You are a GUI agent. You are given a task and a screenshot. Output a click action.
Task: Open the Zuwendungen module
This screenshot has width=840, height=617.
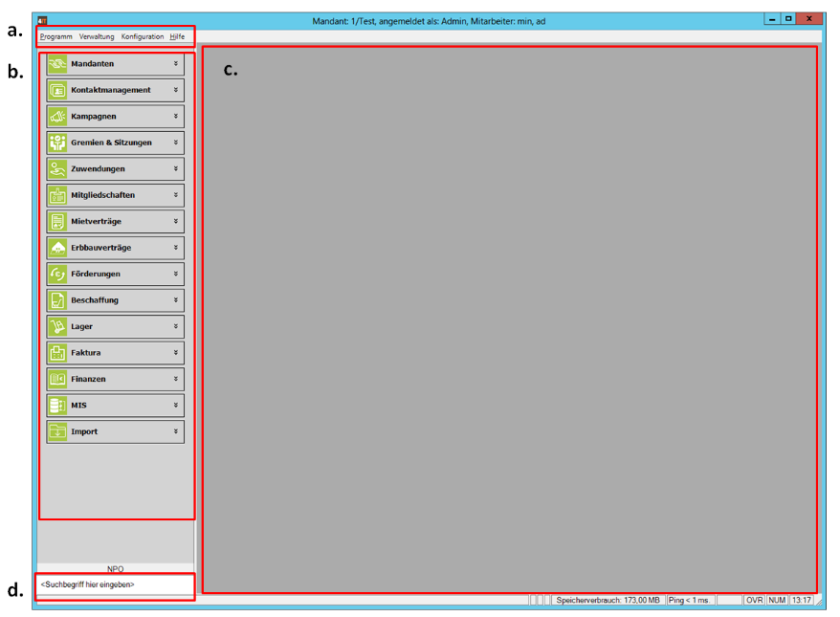coord(58,168)
